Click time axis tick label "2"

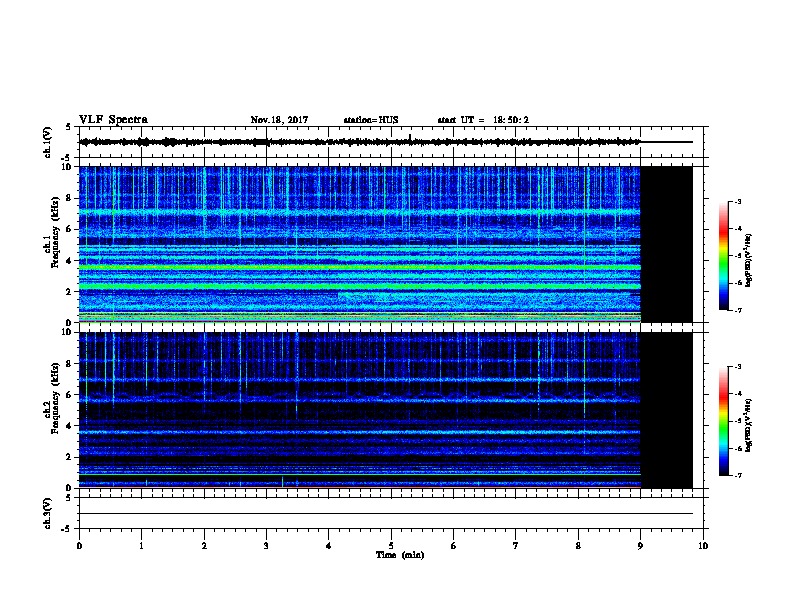click(x=204, y=546)
